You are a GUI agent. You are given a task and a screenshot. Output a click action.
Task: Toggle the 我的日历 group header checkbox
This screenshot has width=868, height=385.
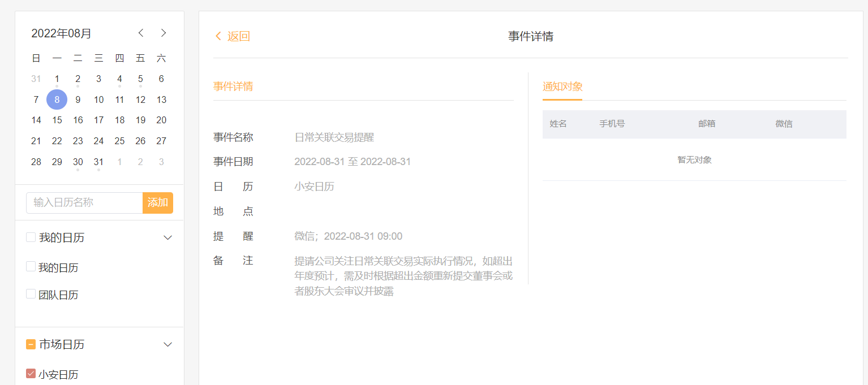click(31, 237)
